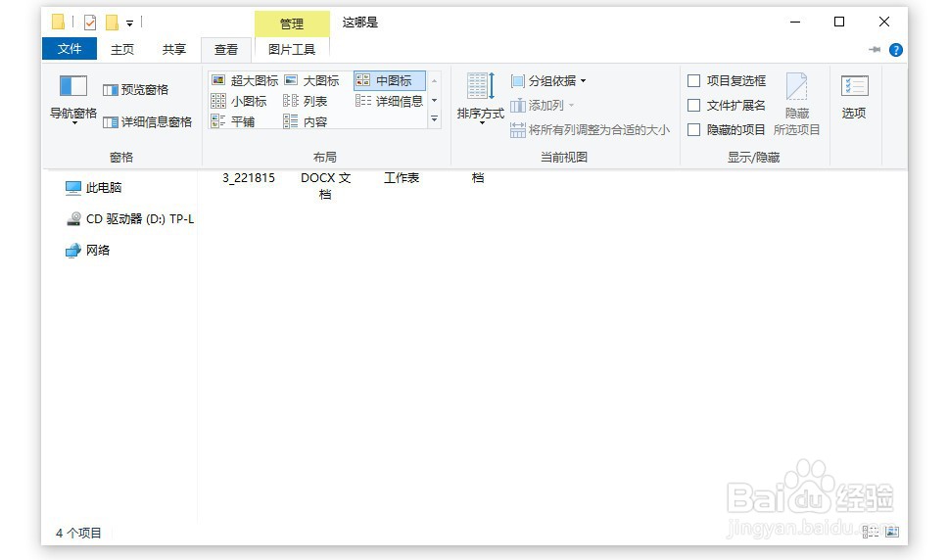The width and height of the screenshot is (948, 560).
Task: Select 超大图标 extra large icons layout
Action: pos(245,80)
